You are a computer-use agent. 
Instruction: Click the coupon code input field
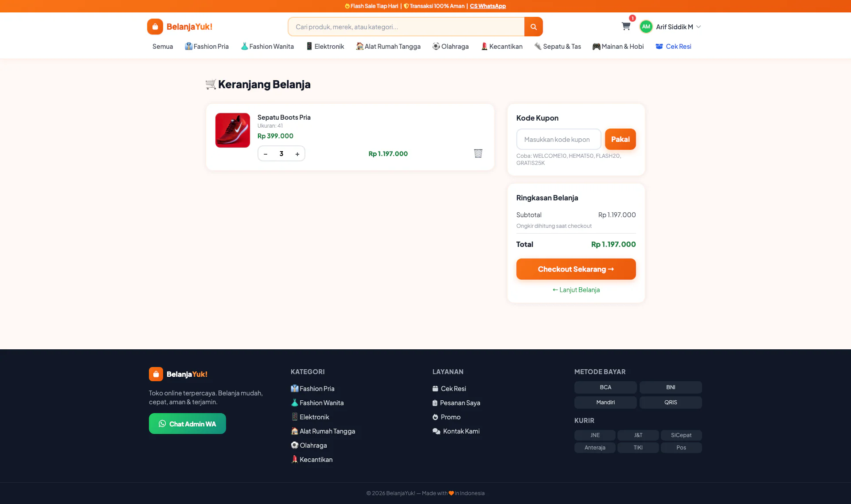pos(558,139)
